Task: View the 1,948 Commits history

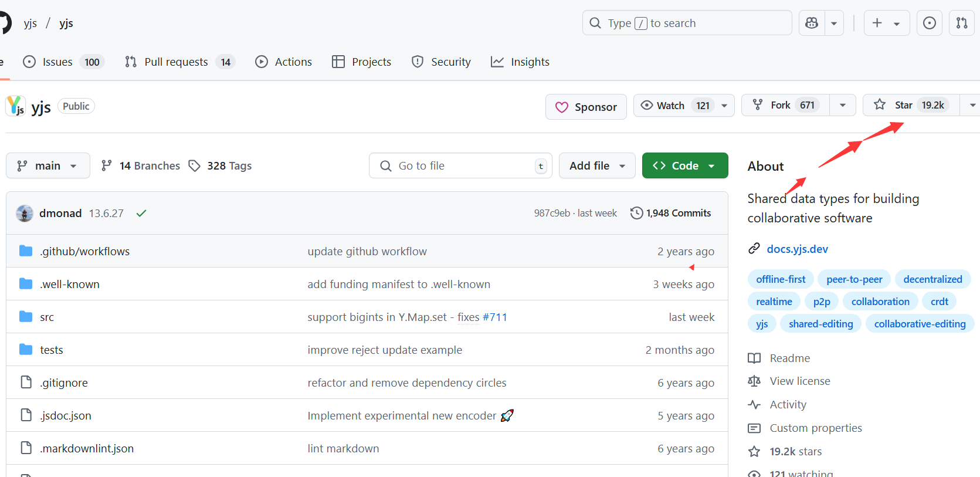Action: click(670, 213)
